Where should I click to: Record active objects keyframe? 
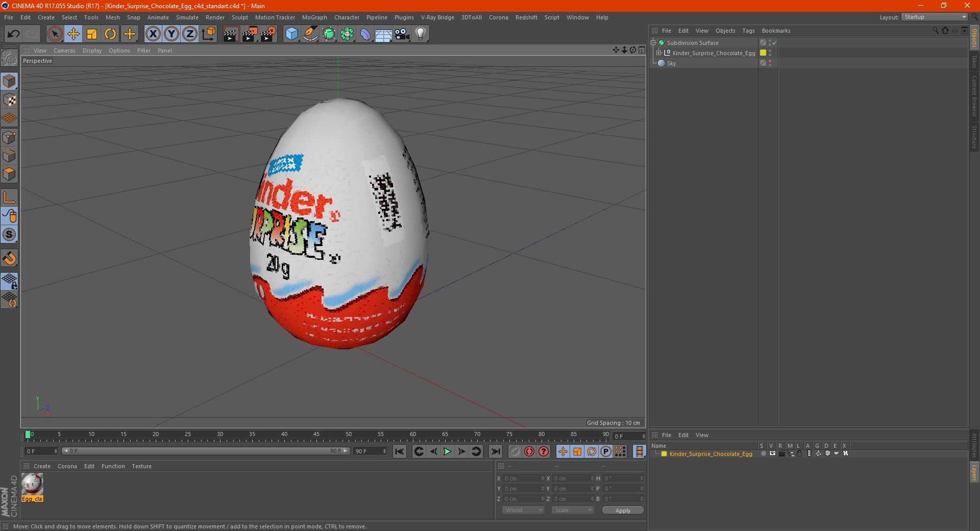coord(515,451)
